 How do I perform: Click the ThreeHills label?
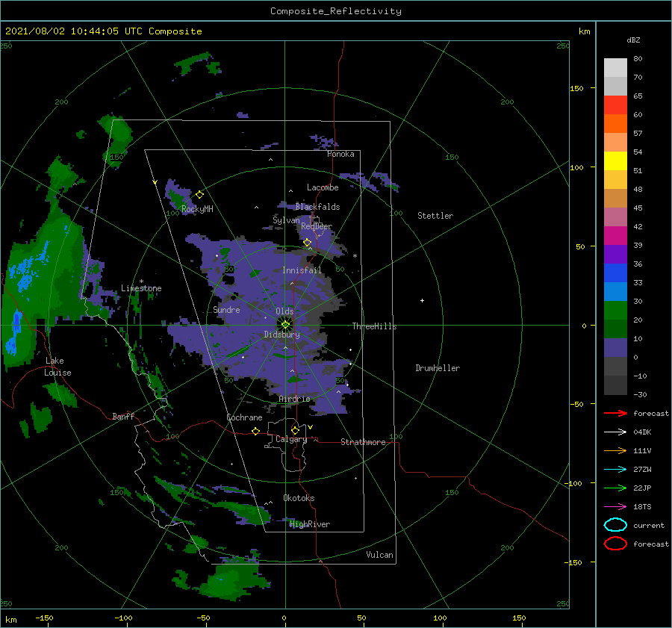(374, 326)
